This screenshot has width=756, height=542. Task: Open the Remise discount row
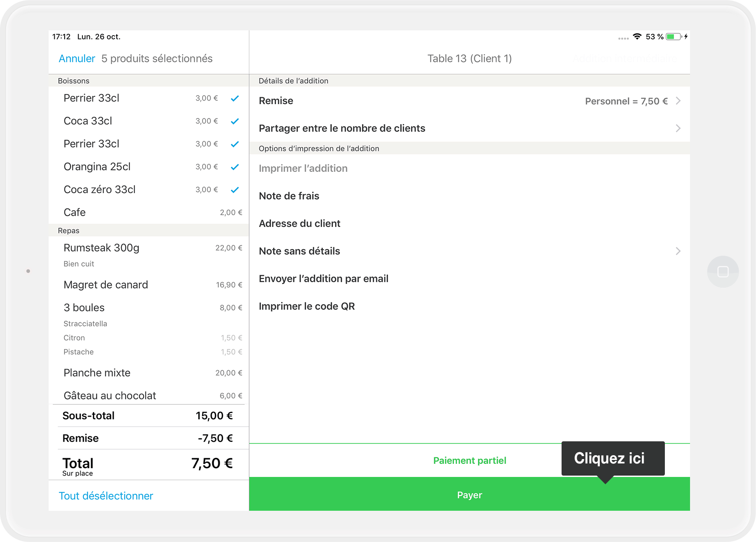[x=470, y=101]
